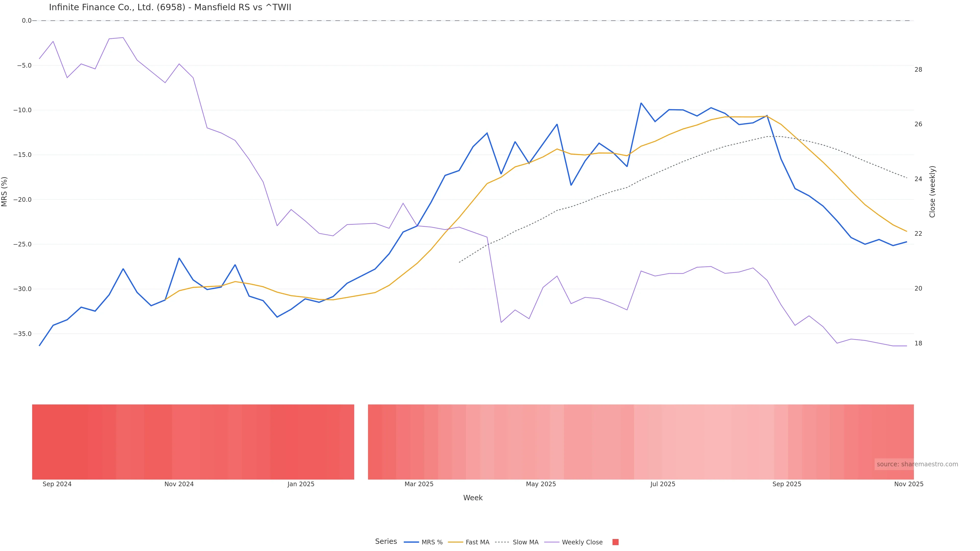Click the 0.0 tick on MRS axis
This screenshot has height=551, width=980.
(x=27, y=20)
